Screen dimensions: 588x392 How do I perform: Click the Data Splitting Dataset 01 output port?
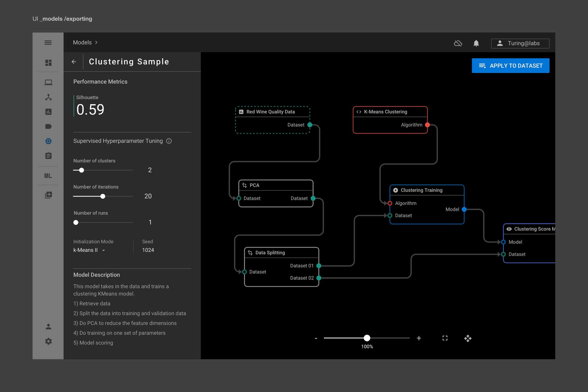point(319,266)
